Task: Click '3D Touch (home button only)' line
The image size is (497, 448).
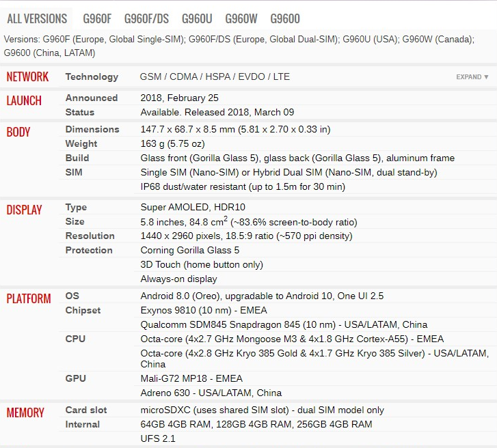Action: [x=202, y=264]
